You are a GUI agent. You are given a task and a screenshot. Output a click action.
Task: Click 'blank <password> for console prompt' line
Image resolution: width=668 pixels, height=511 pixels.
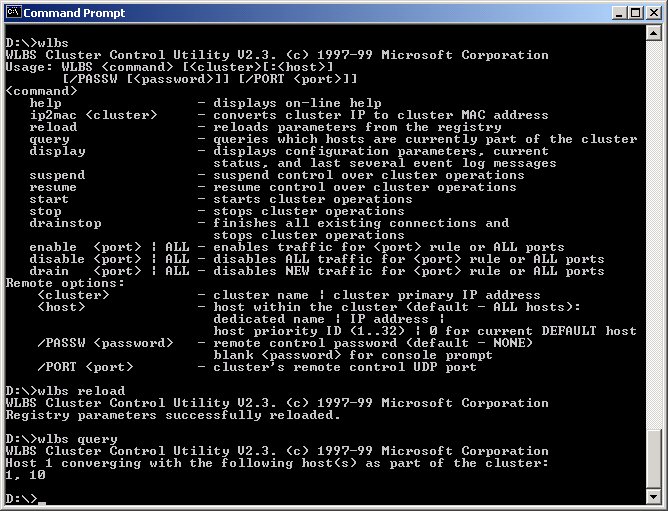(x=353, y=355)
